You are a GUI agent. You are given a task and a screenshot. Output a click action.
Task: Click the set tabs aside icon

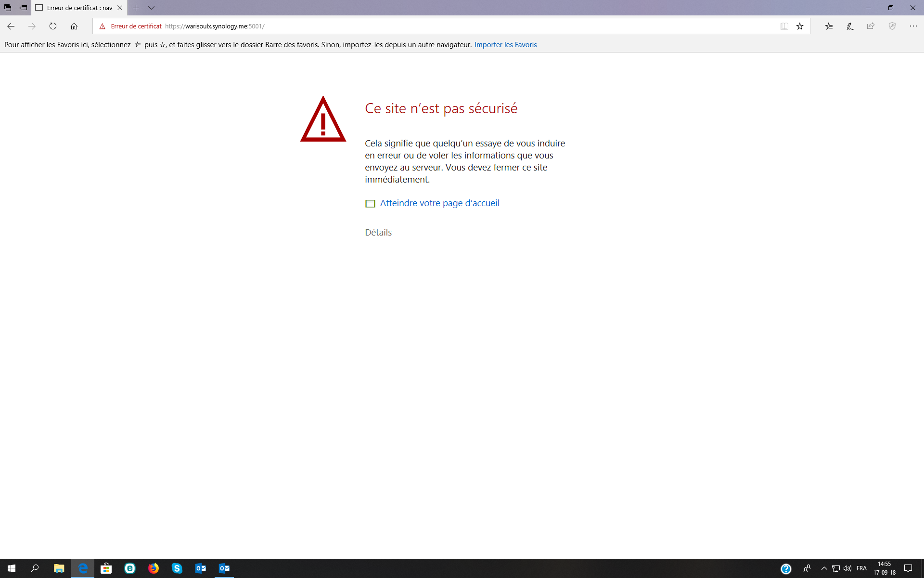[23, 8]
